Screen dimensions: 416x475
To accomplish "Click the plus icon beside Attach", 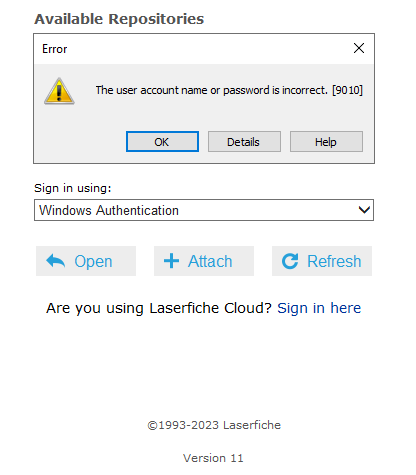I will point(171,261).
